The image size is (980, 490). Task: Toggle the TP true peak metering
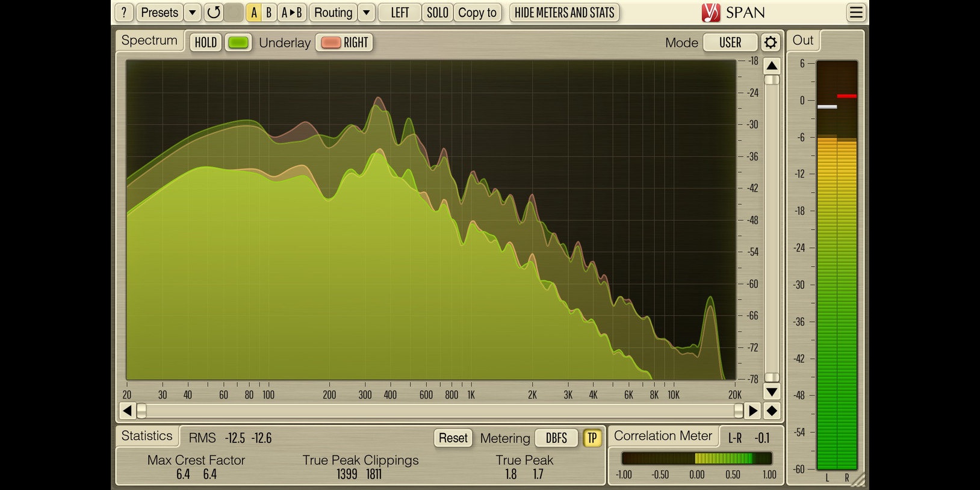click(592, 438)
